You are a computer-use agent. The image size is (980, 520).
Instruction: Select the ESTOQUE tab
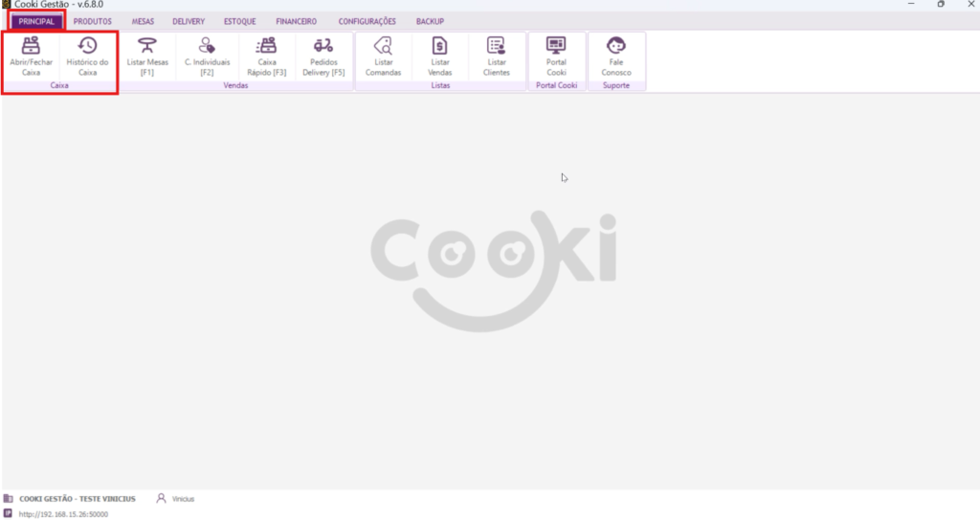click(239, 21)
